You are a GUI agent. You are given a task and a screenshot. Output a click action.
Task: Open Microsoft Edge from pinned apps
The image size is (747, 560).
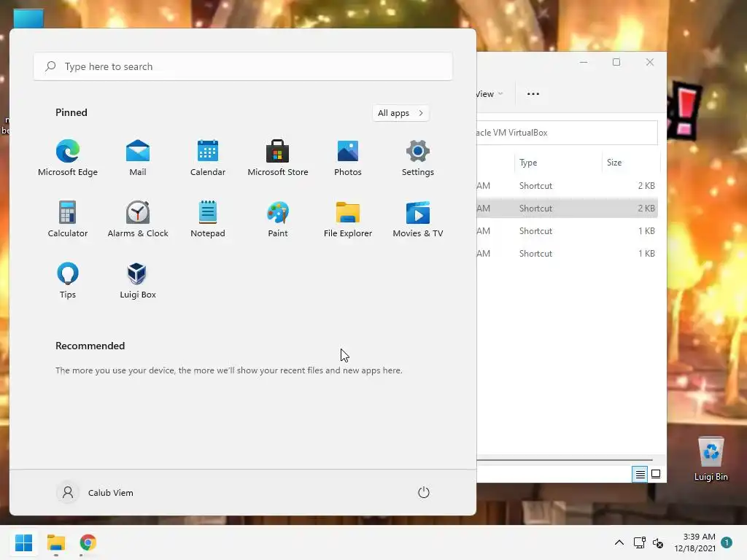tap(68, 158)
